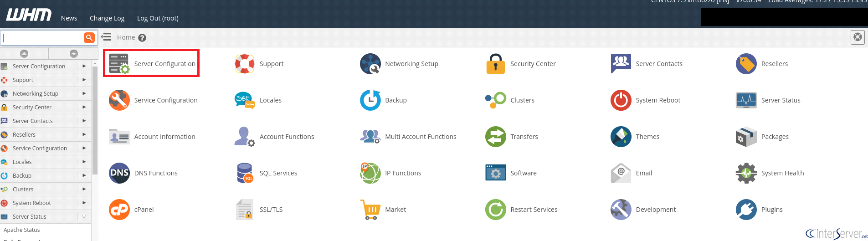Open Email envelope icon
Screen dimensions: 868x241
(621, 173)
